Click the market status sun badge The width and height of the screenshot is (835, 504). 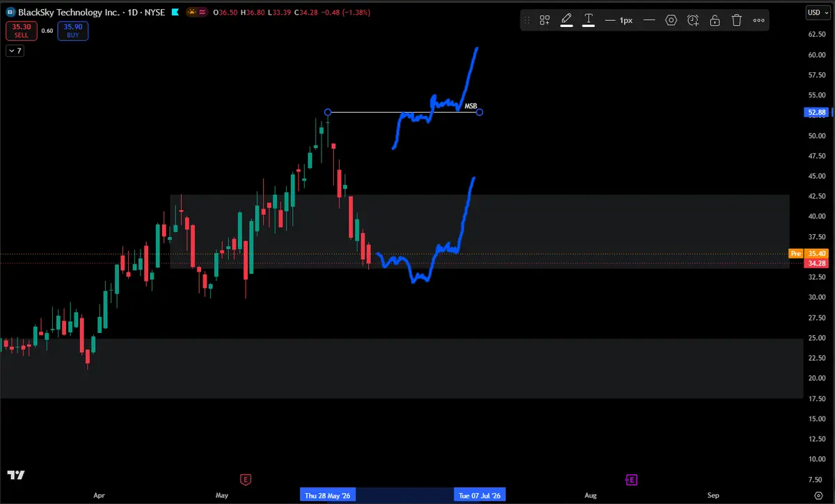pos(191,13)
